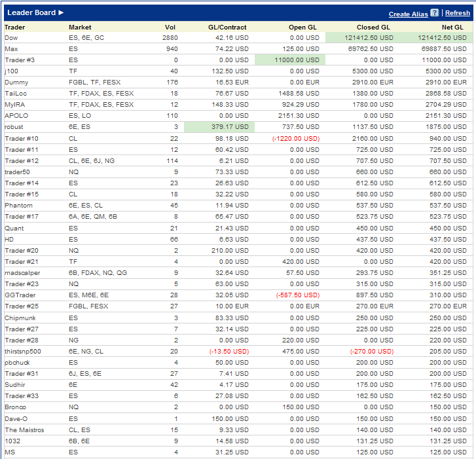476x459 pixels.
Task: Click highlighted 11000.00 USD Open GL cell
Action: click(290, 60)
